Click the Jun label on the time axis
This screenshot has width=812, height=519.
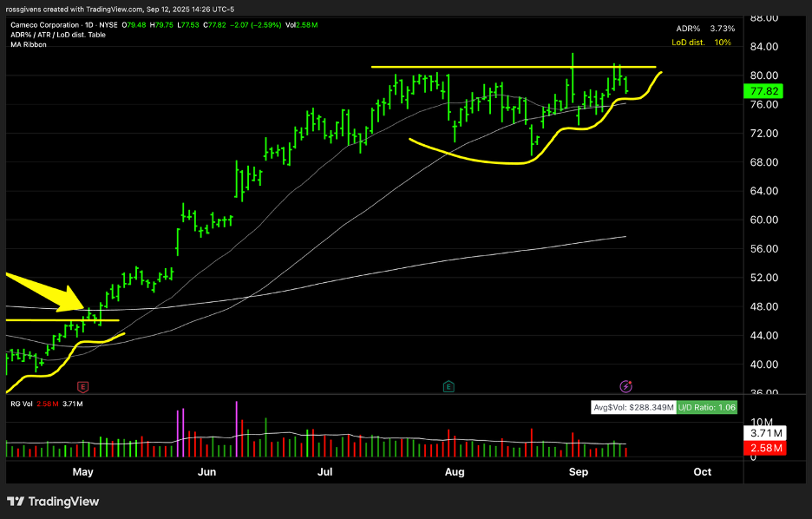206,471
